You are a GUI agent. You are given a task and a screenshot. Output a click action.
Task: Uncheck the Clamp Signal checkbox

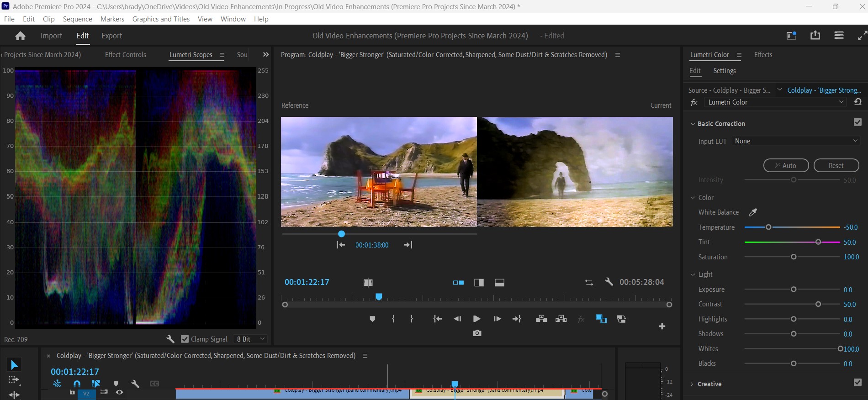pyautogui.click(x=185, y=339)
